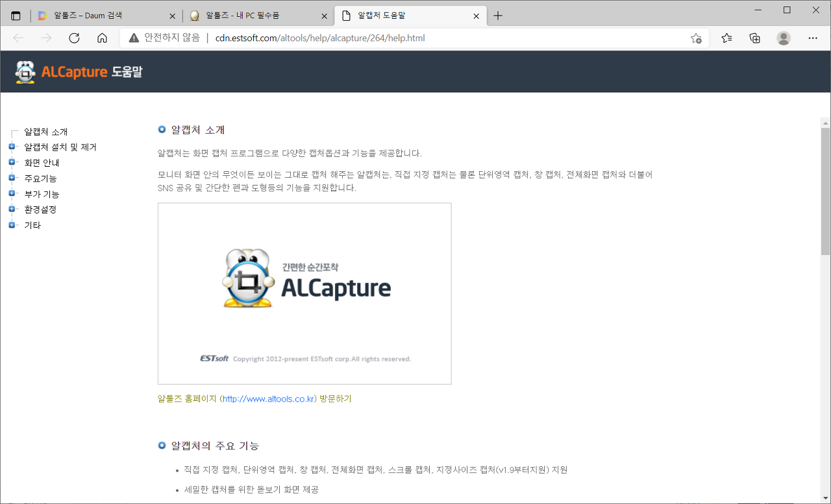The width and height of the screenshot is (831, 504).
Task: Add this page to favorites star icon
Action: click(x=696, y=38)
